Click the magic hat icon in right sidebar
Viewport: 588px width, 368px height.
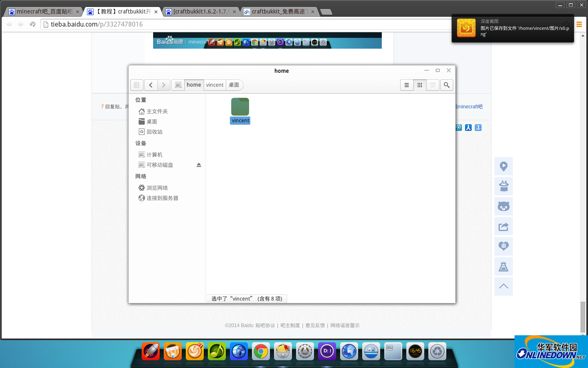tap(503, 186)
